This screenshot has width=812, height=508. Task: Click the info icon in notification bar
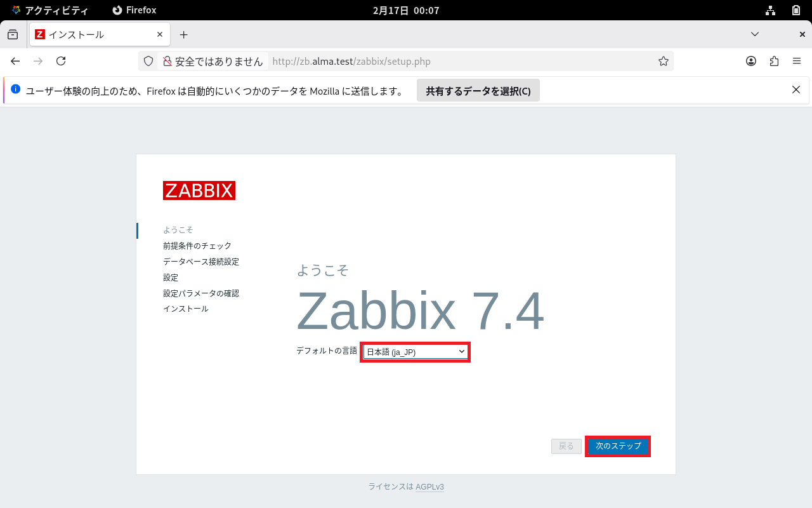coord(16,89)
